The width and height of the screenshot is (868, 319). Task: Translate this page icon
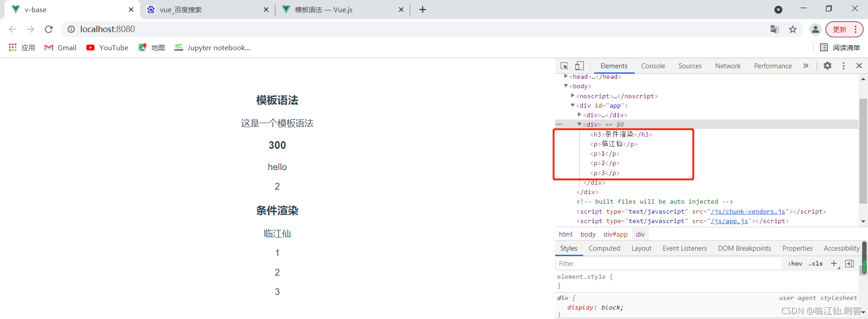coord(774,29)
